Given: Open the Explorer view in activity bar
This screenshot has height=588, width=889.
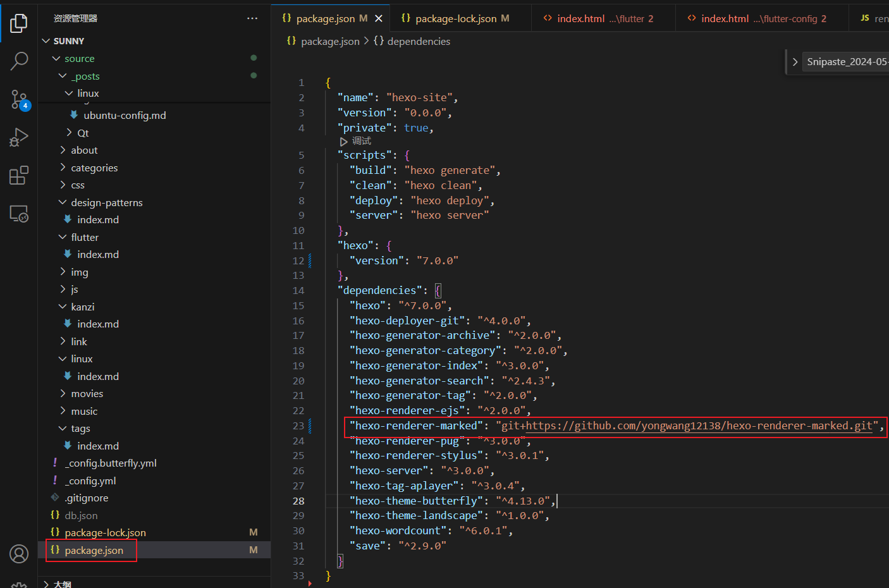Looking at the screenshot, I should tap(19, 23).
